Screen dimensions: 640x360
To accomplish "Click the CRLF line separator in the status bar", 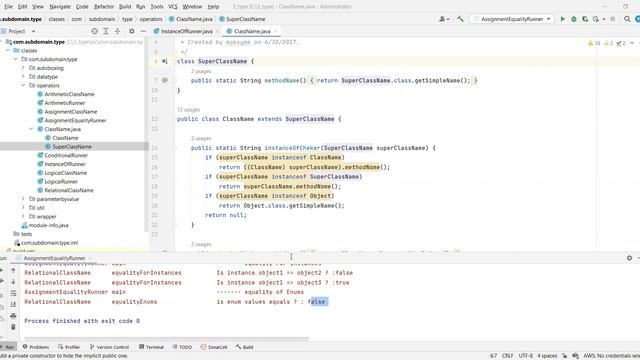I will pyautogui.click(x=507, y=356).
